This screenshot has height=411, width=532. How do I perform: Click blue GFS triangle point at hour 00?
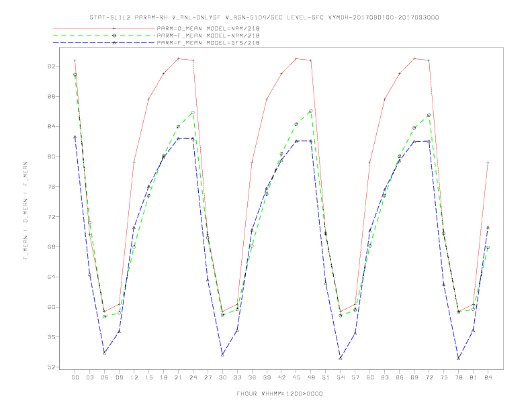(75, 137)
